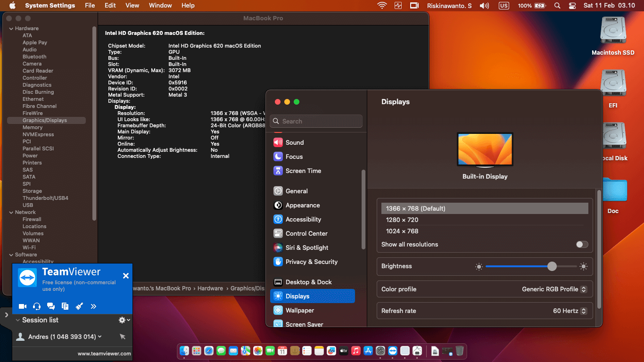The width and height of the screenshot is (644, 362).
Task: Choose 1366 × 768 (Default) resolution
Action: (x=485, y=208)
